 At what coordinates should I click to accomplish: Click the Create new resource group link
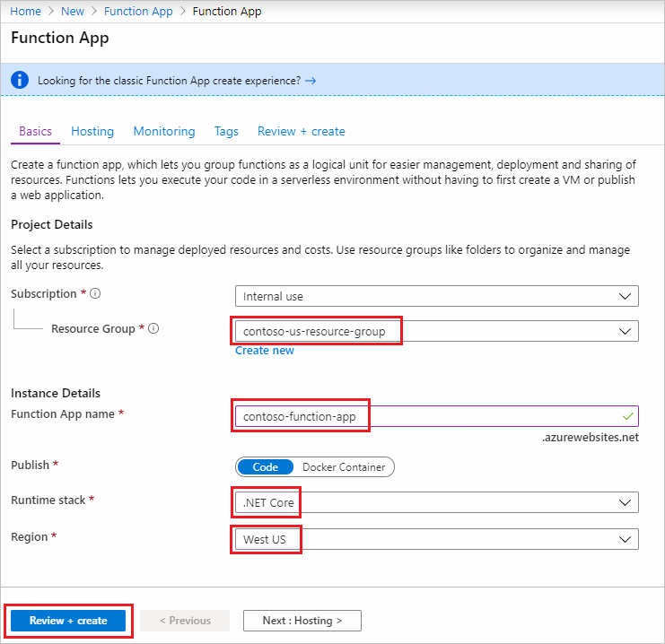click(264, 351)
